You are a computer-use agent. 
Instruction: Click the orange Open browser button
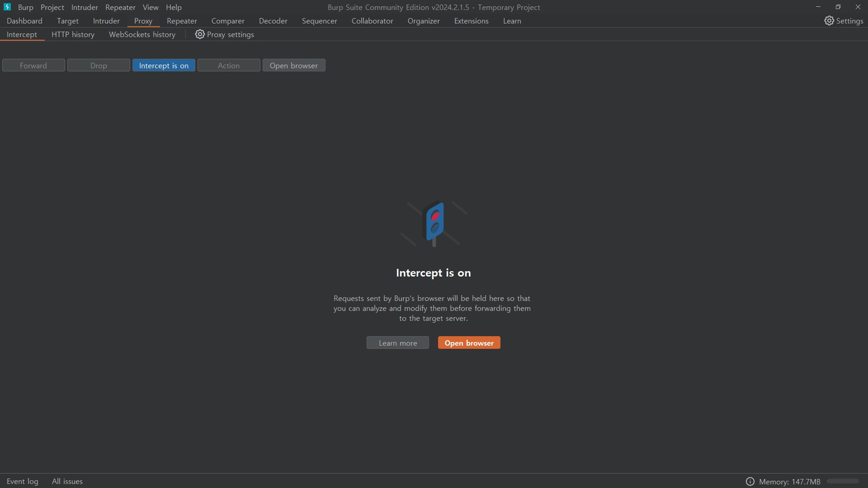click(x=469, y=343)
